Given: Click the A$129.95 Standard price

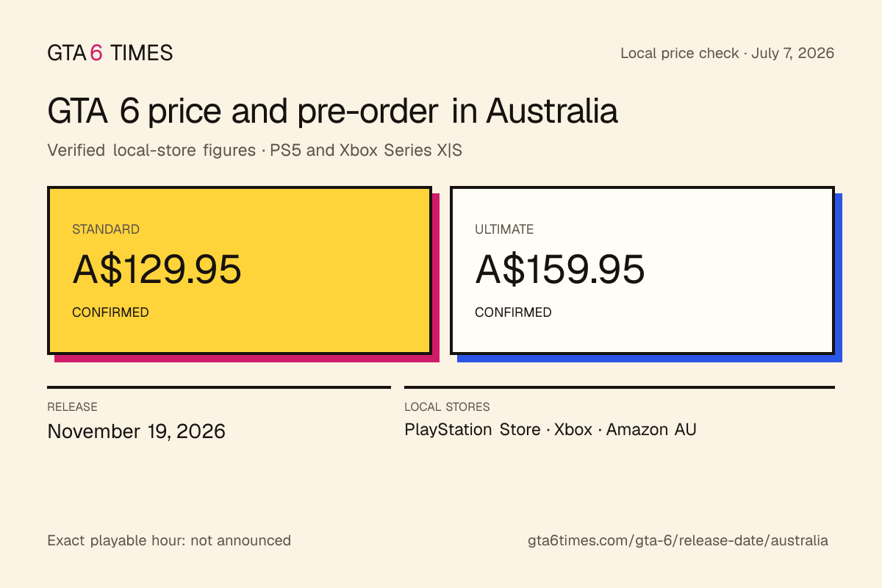Looking at the screenshot, I should point(157,270).
